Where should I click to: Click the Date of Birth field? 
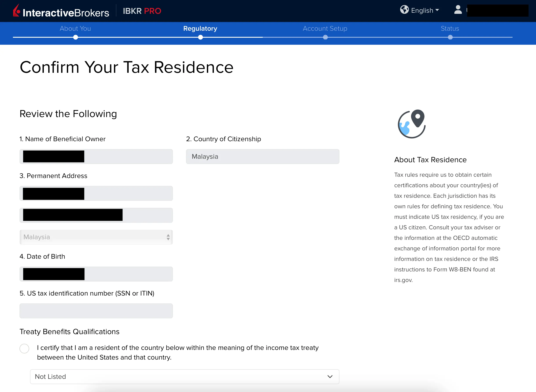click(96, 274)
